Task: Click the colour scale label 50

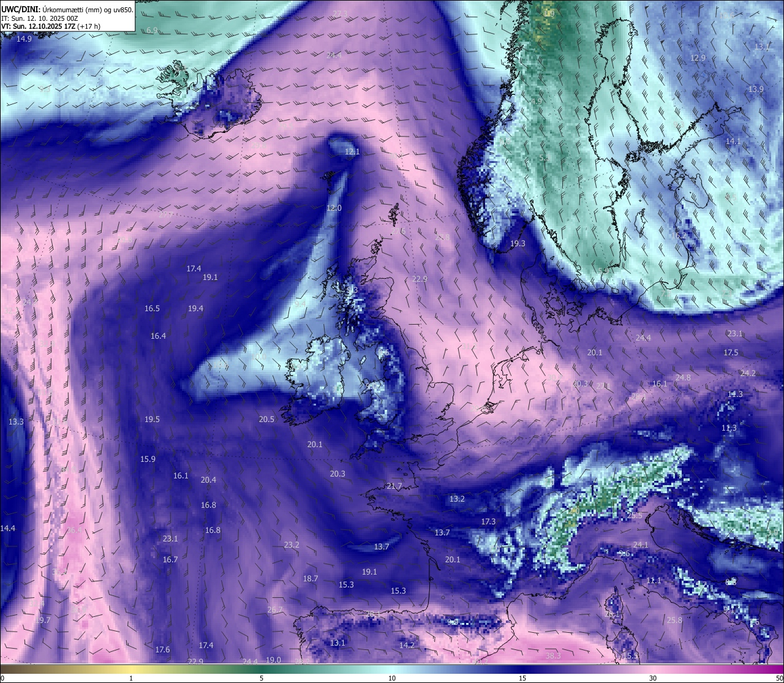Action: [x=779, y=678]
